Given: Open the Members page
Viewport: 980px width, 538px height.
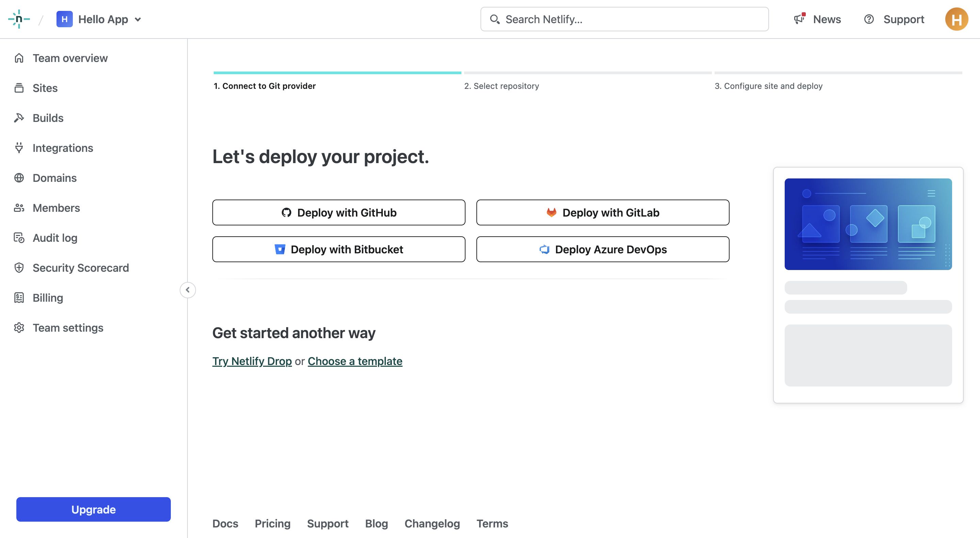Looking at the screenshot, I should click(56, 208).
